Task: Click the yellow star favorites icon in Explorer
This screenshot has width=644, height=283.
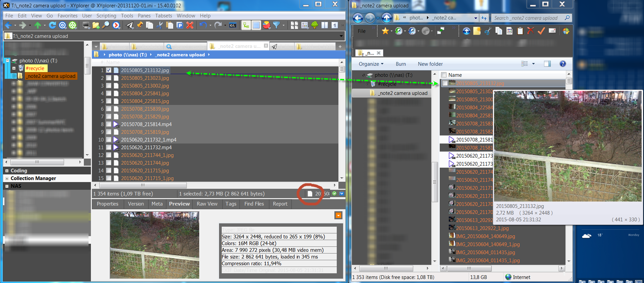Action: click(x=385, y=31)
